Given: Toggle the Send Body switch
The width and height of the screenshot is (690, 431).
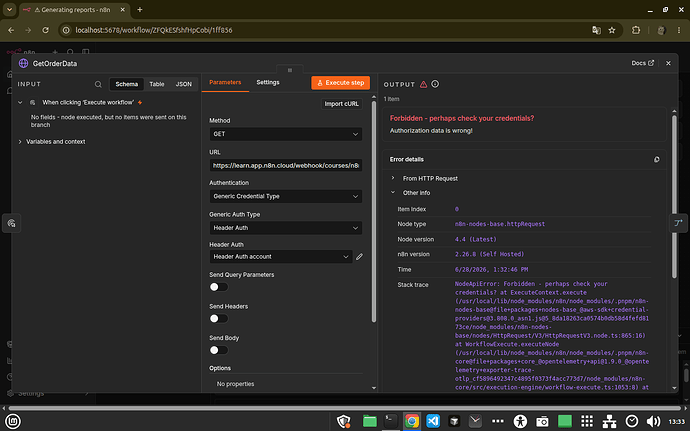Looking at the screenshot, I should pos(218,350).
